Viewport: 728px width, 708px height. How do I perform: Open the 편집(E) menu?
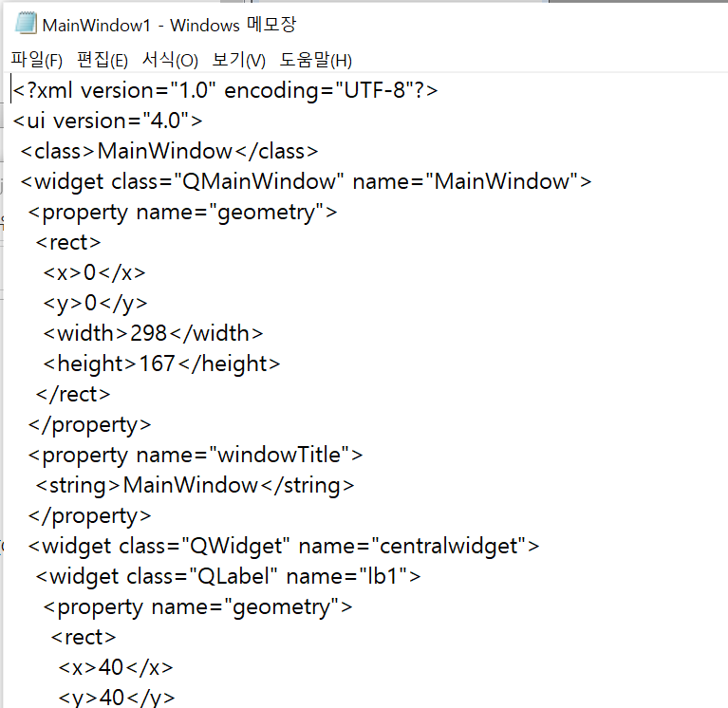point(103,61)
